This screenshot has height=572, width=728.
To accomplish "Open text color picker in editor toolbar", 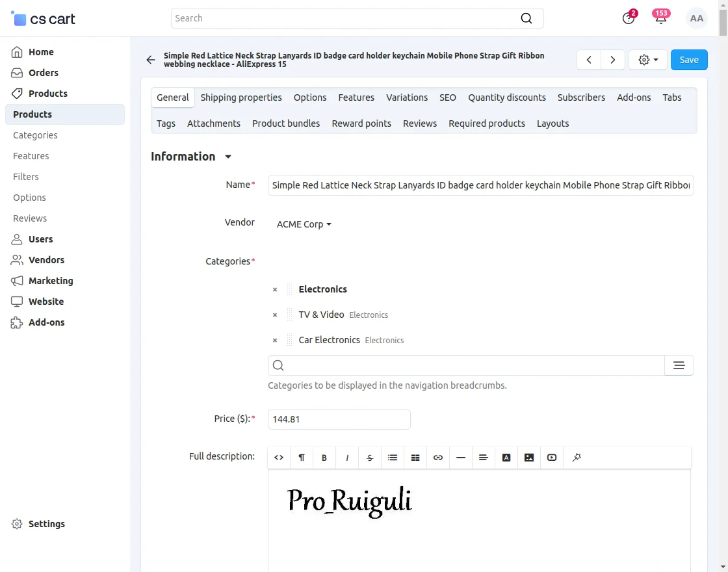I will coord(506,458).
